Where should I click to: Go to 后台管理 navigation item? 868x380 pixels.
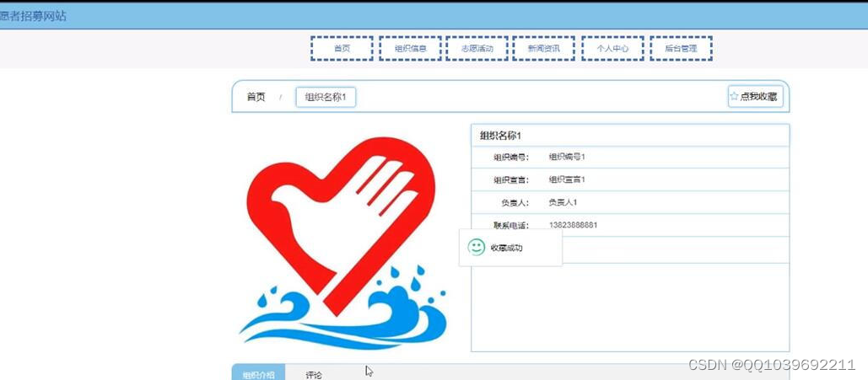(681, 49)
